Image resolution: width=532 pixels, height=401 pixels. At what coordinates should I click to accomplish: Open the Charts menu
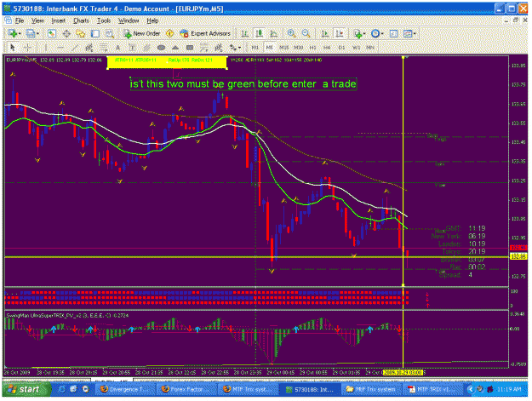(x=81, y=20)
